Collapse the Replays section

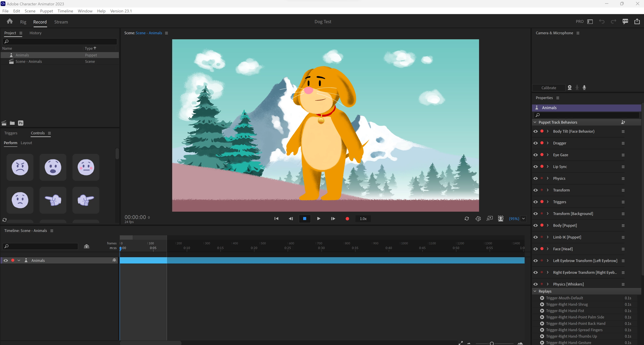point(535,291)
